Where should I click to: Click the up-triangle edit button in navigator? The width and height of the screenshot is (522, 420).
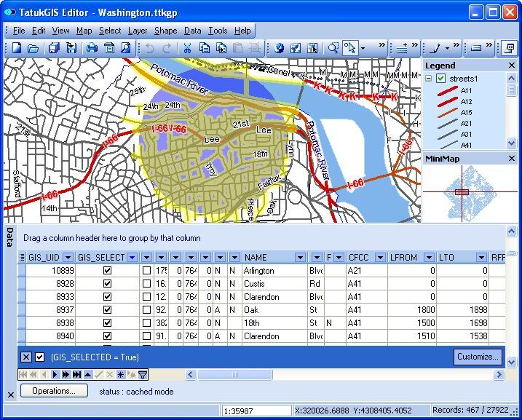pos(88,375)
